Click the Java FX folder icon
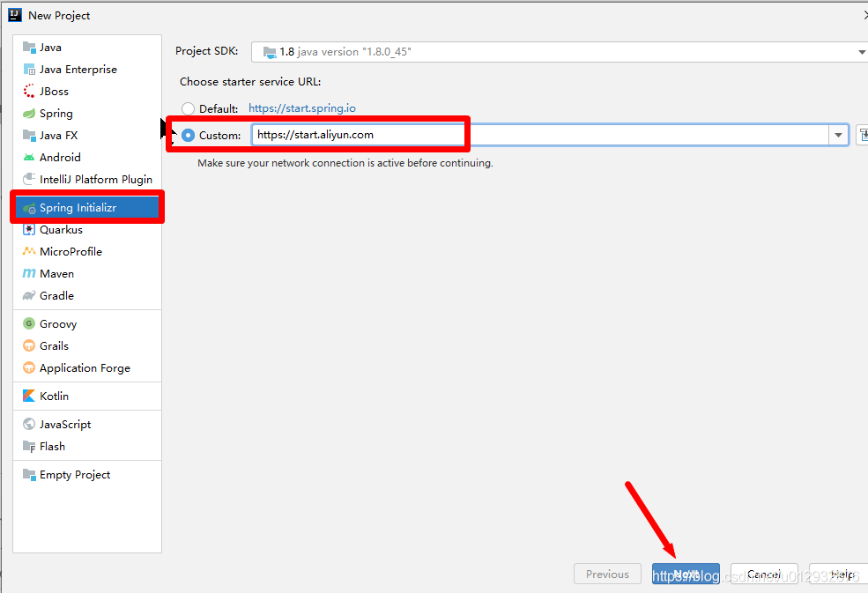The height and width of the screenshot is (593, 868). (x=29, y=135)
